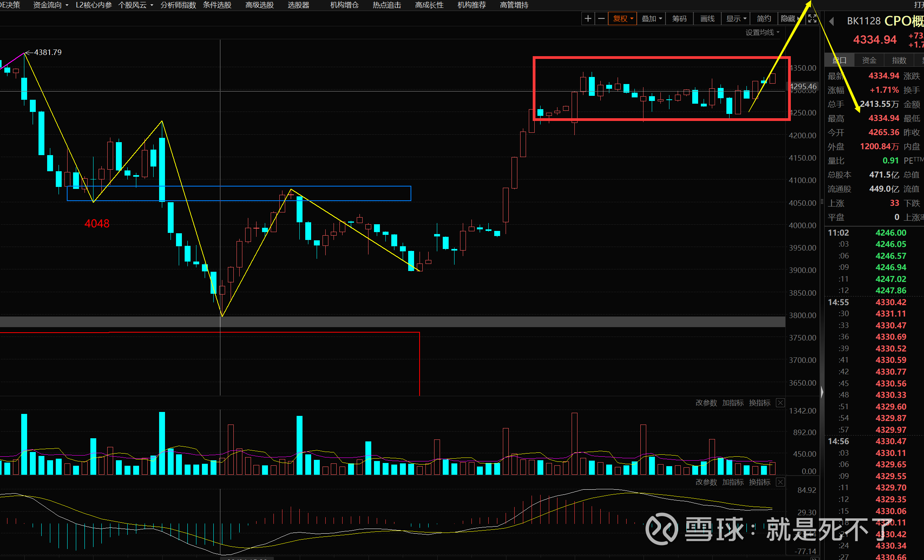Open 条件选股 stock screener
This screenshot has width=924, height=560.
pos(217,5)
